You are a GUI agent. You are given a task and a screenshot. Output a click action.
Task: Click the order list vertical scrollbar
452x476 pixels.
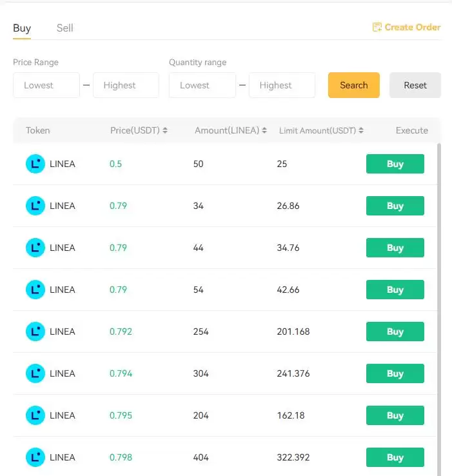(440, 290)
